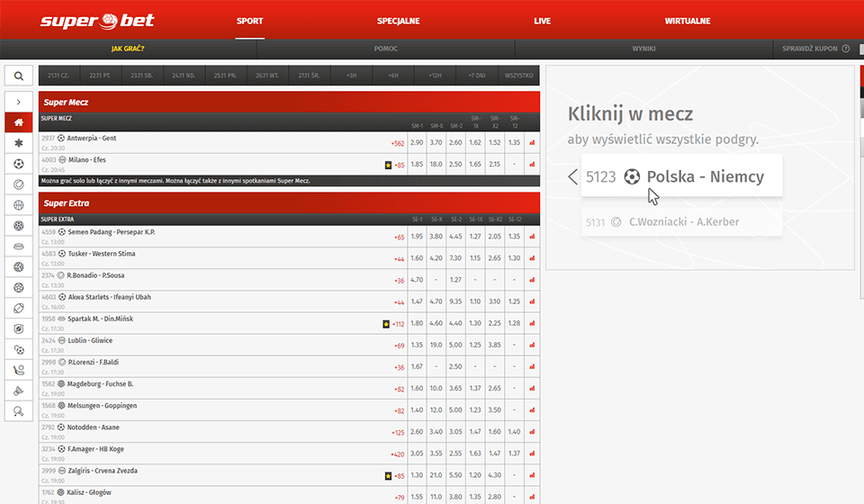The image size is (864, 504).
Task: Select odds 2.90 for Antwerpia - Gent
Action: (417, 143)
